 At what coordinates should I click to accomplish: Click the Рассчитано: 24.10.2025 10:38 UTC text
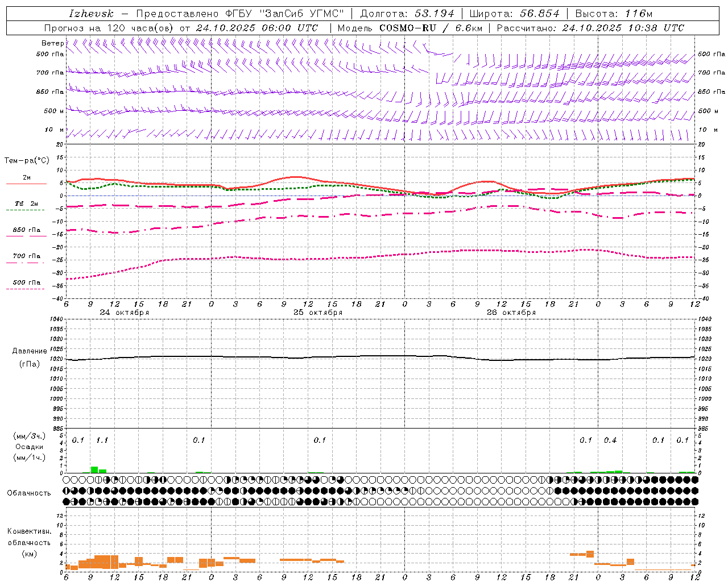[x=590, y=28]
